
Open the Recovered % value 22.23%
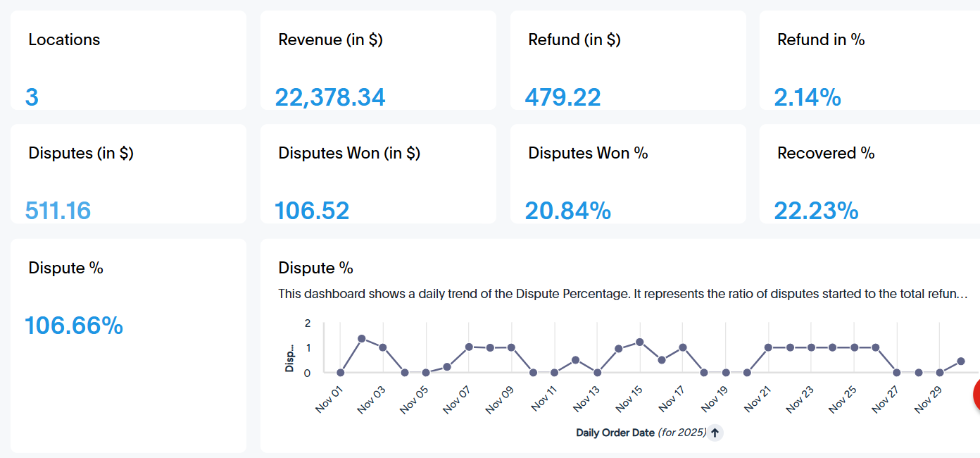tap(816, 210)
